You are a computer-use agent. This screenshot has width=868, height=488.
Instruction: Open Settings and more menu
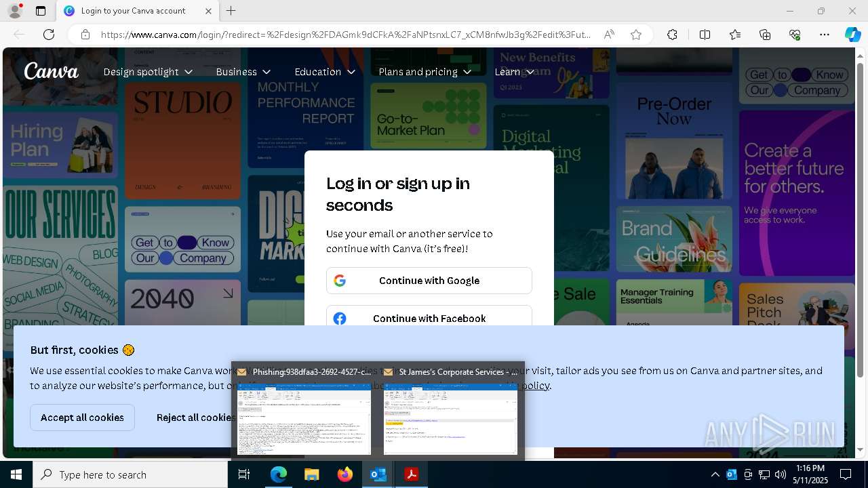(825, 35)
